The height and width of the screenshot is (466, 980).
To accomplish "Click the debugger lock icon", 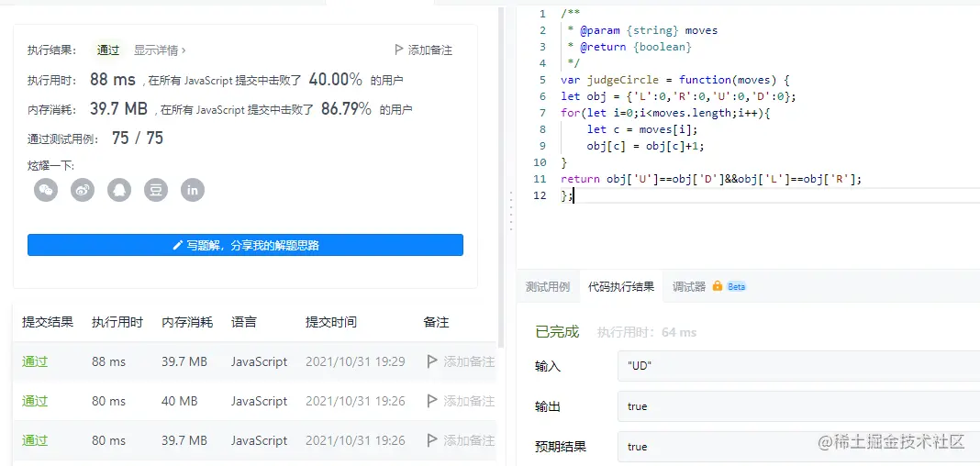I will [717, 286].
